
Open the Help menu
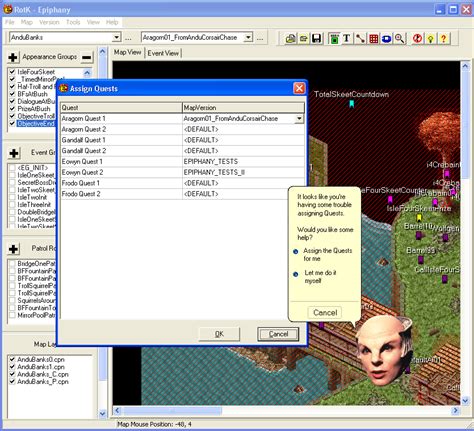112,22
